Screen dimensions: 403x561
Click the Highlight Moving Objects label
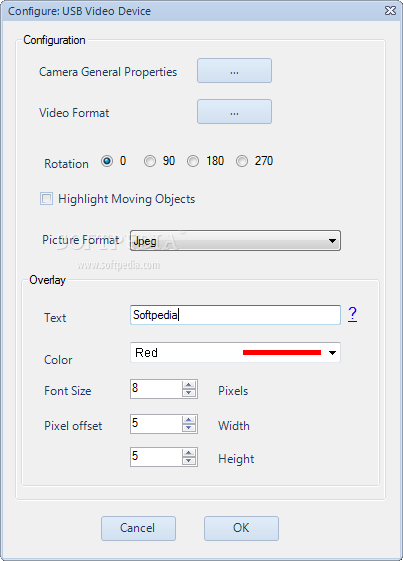pyautogui.click(x=127, y=199)
